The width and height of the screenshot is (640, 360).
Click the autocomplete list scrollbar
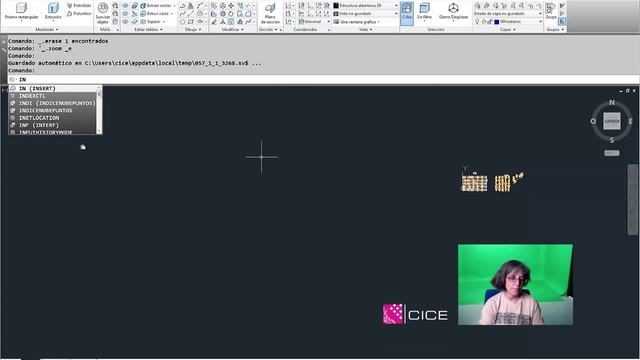(99, 110)
